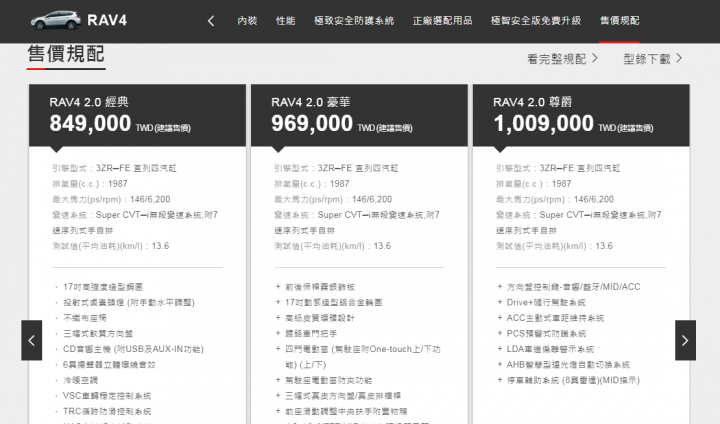Click 高級皮質環艙設計 list item
Viewport: 720px width, 424px height.
click(320, 318)
